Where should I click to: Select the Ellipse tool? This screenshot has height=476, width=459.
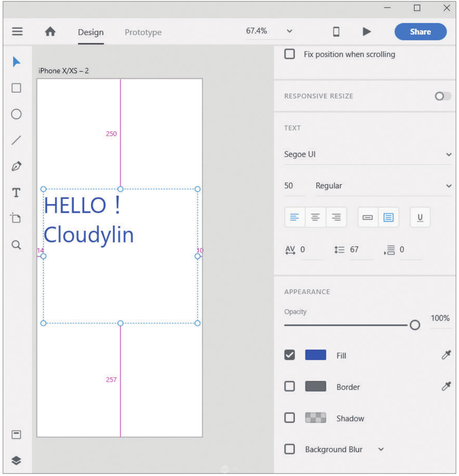pyautogui.click(x=16, y=114)
